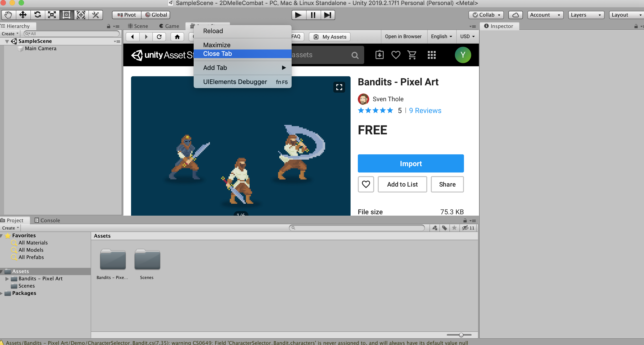Open the shopping cart icon
Viewport: 644px width, 345px height.
coord(412,55)
